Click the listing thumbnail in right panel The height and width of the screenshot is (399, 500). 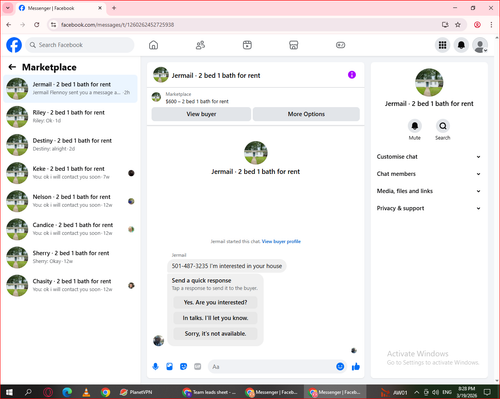click(429, 82)
